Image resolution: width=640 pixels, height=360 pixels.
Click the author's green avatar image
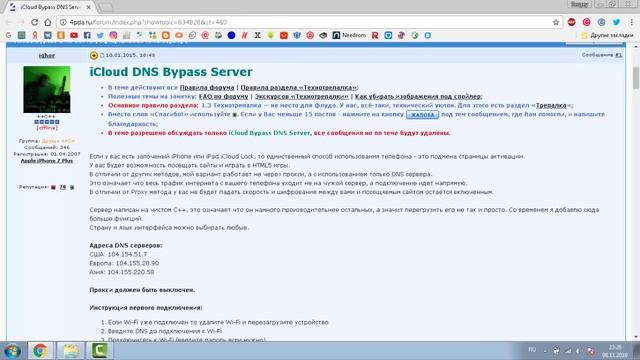[x=47, y=89]
